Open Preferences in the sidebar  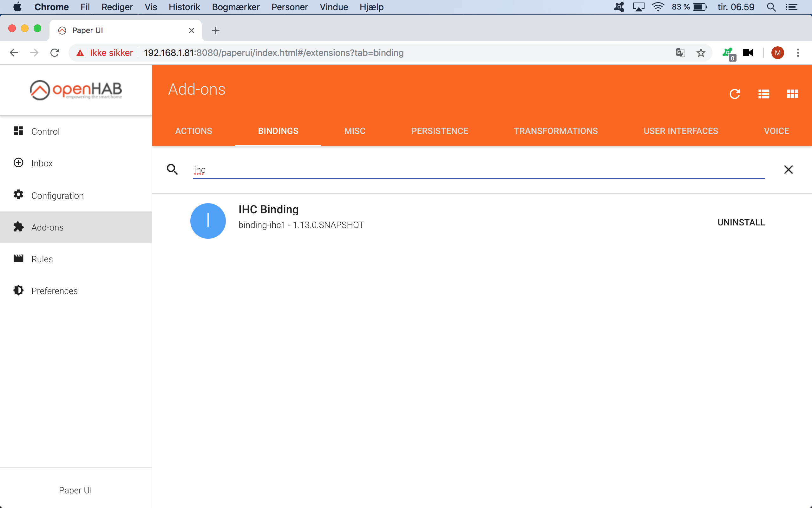(76, 291)
